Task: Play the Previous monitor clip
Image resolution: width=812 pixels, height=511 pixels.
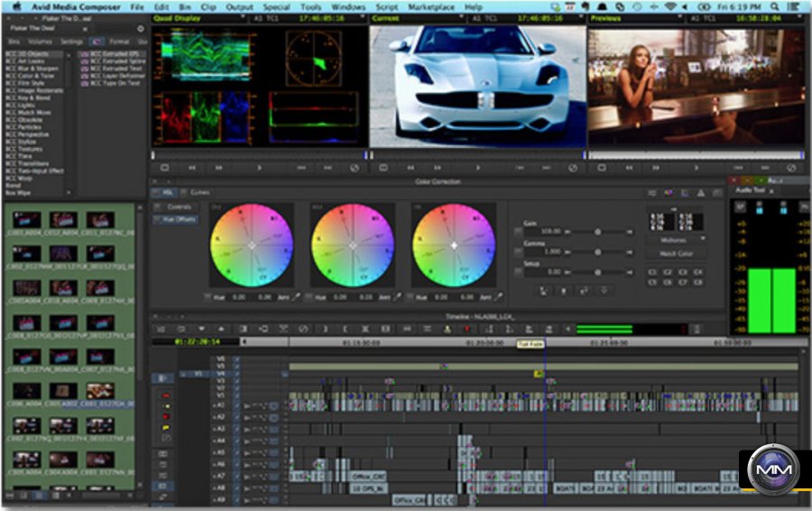Action: pyautogui.click(x=696, y=168)
